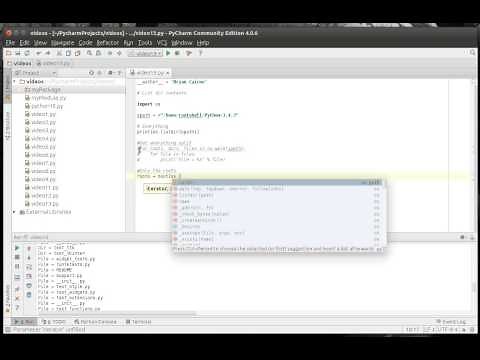Click the navigate Back arrow icon
The height and width of the screenshot is (360, 480).
coord(110,53)
